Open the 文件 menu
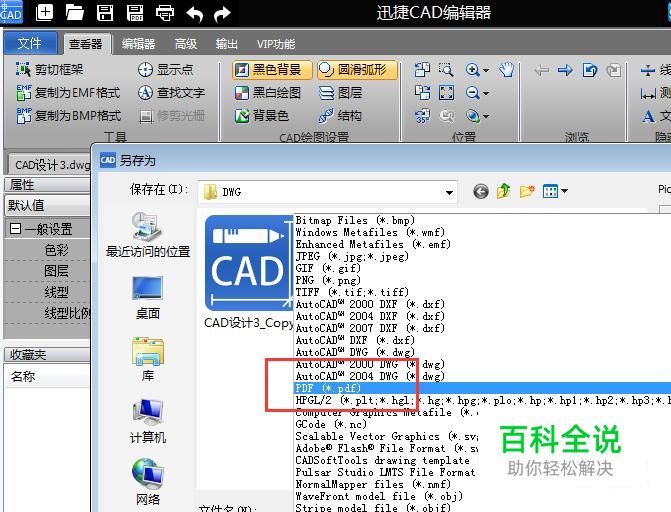Viewport: 671px width, 512px height. click(30, 43)
